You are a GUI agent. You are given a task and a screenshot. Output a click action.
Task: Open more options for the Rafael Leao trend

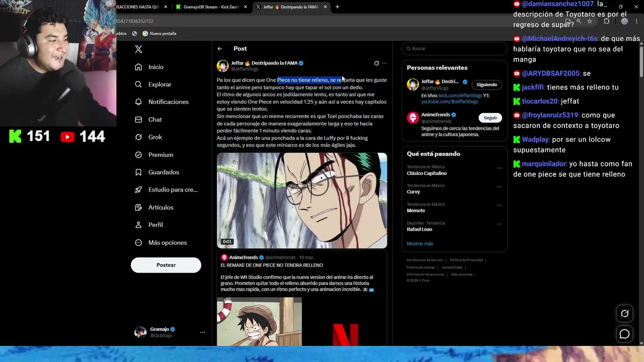tap(499, 224)
